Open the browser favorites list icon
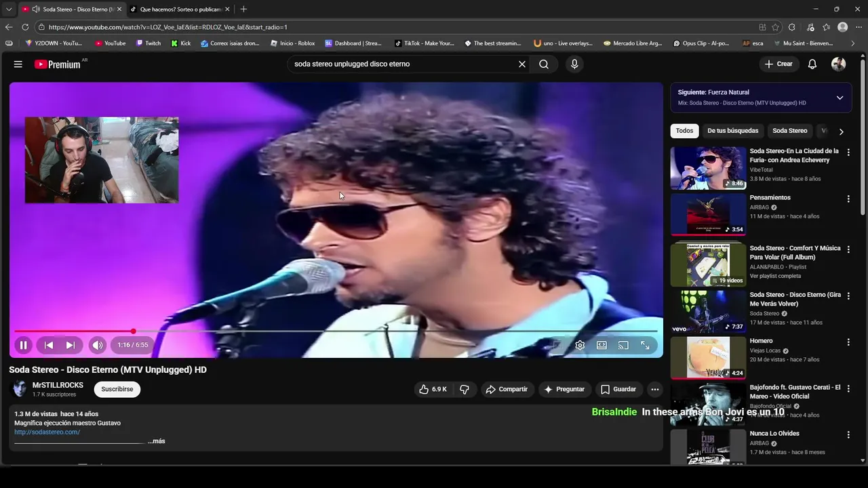This screenshot has height=488, width=868. click(826, 27)
